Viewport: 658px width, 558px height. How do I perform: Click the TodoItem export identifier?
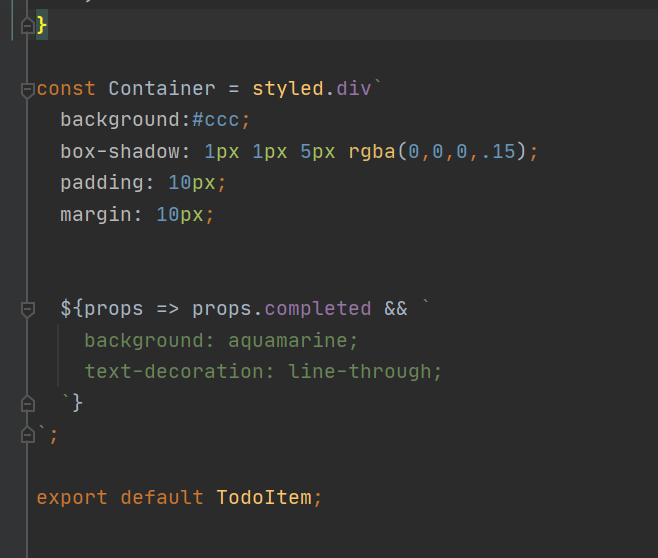pos(264,498)
